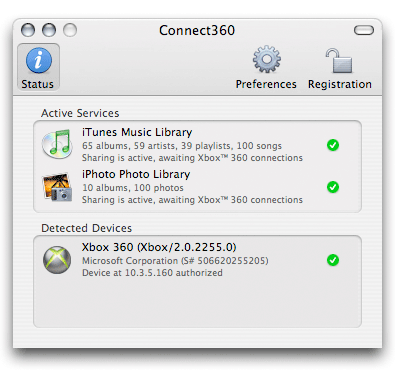Toggle toolbar with the pill button
The height and width of the screenshot is (370, 395).
click(364, 30)
